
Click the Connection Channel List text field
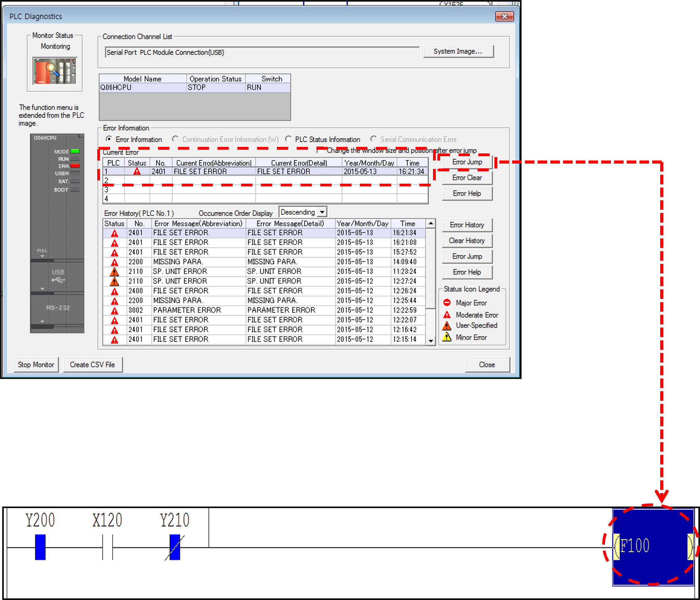coord(262,52)
